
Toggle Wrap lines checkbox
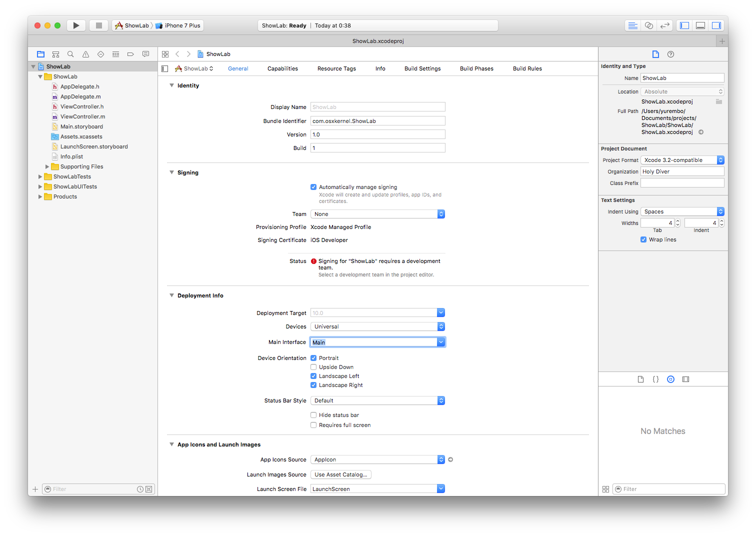click(x=643, y=239)
